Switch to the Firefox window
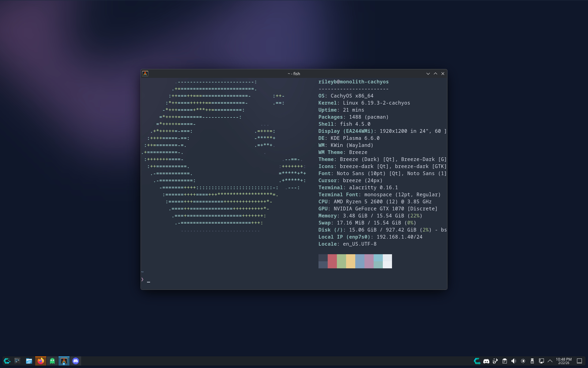This screenshot has height=368, width=588. tap(41, 361)
